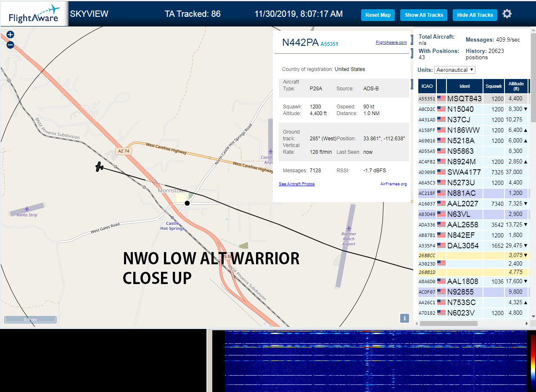Sort table by ICAO column header
536x392 pixels.
tap(427, 86)
